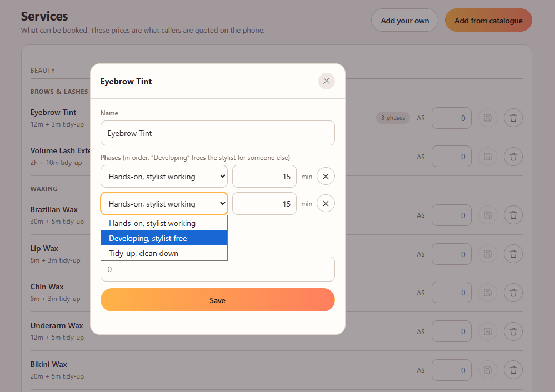Select the 'Eyebrow Tint' service name in list

click(53, 112)
